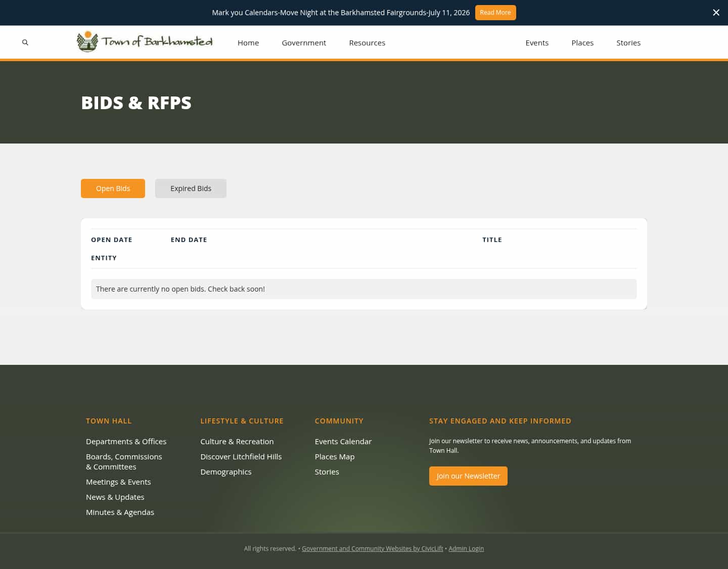This screenshot has height=569, width=728.
Task: Click the BIDS & RFPS page heading
Action: coord(136,103)
